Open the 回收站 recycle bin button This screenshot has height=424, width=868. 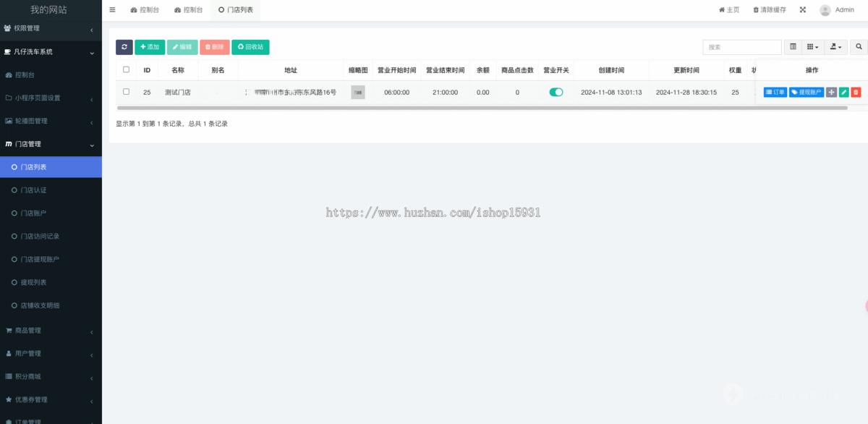pyautogui.click(x=250, y=46)
